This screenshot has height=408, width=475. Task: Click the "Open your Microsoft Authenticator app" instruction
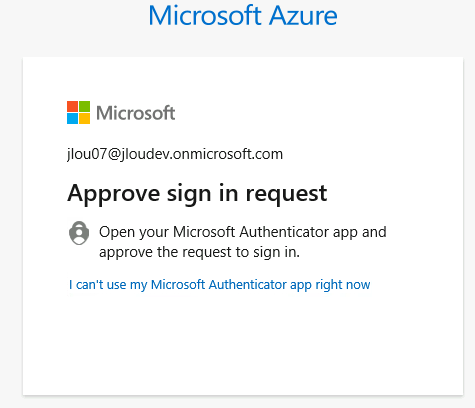pyautogui.click(x=243, y=232)
